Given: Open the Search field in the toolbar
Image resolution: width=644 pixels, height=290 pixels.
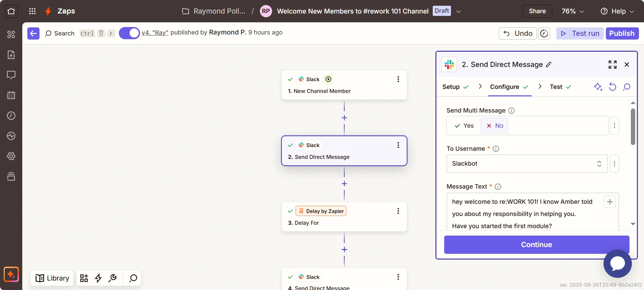Looking at the screenshot, I should pos(60,33).
